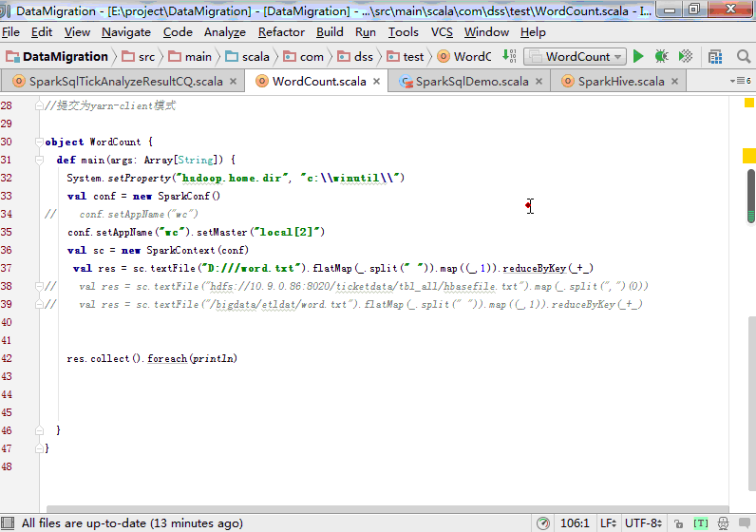Show hidden editor tabs list
756x532 pixels.
tap(739, 82)
